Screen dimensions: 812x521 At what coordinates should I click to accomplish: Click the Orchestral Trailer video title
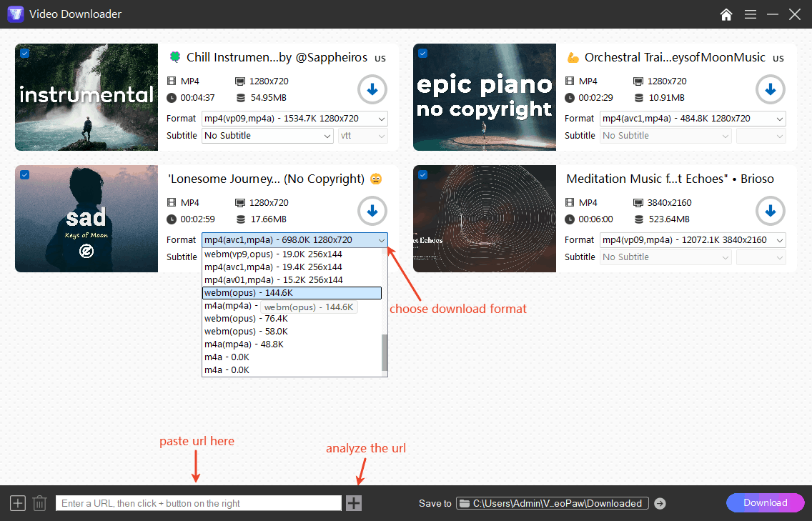pyautogui.click(x=675, y=57)
